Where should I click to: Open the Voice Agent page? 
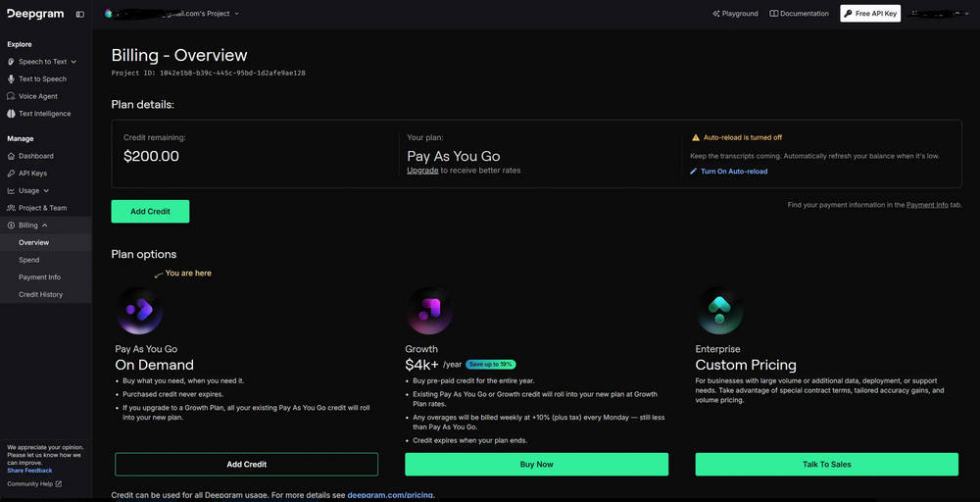[38, 96]
